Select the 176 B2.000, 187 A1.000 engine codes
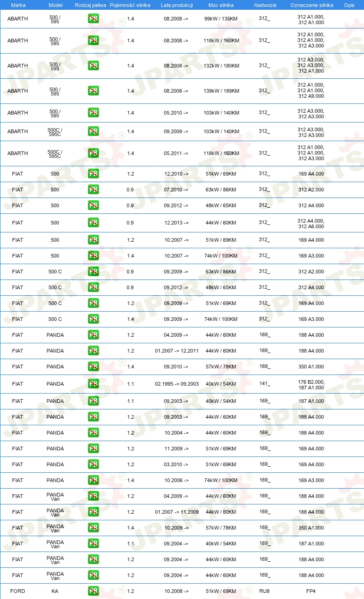The width and height of the screenshot is (364, 599). click(311, 385)
